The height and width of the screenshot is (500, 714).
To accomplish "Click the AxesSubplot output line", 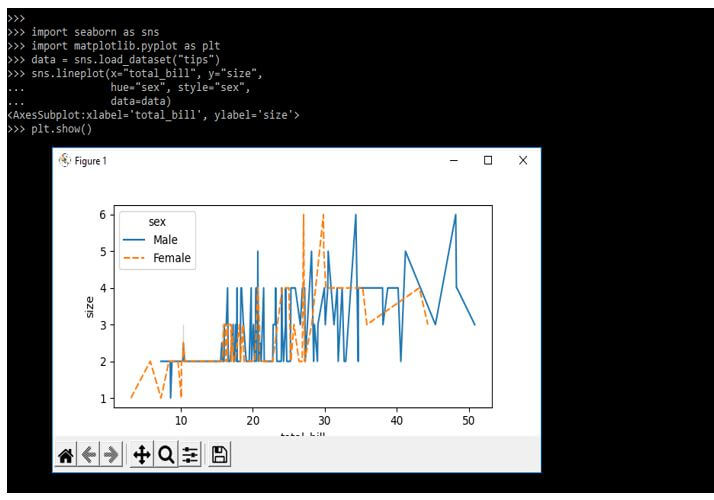I will (x=153, y=115).
